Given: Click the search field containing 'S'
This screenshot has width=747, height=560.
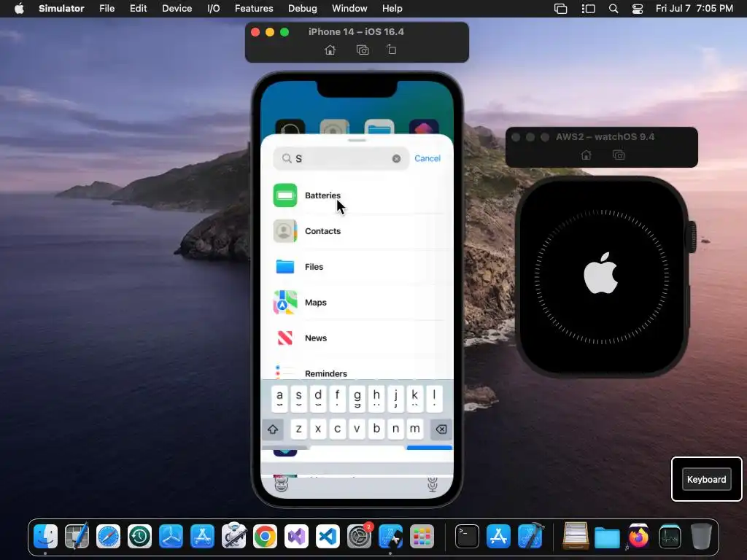Looking at the screenshot, I should [341, 158].
